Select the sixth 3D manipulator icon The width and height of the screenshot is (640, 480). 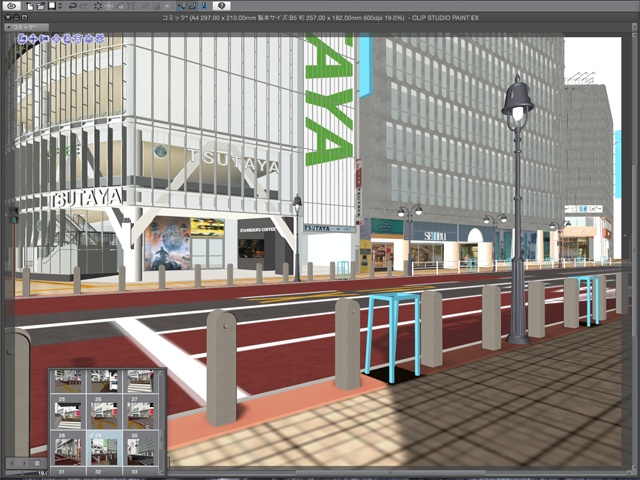click(78, 39)
